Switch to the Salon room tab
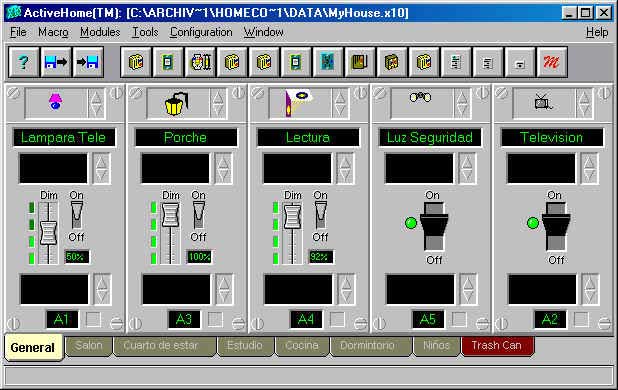This screenshot has height=390, width=618. 89,345
